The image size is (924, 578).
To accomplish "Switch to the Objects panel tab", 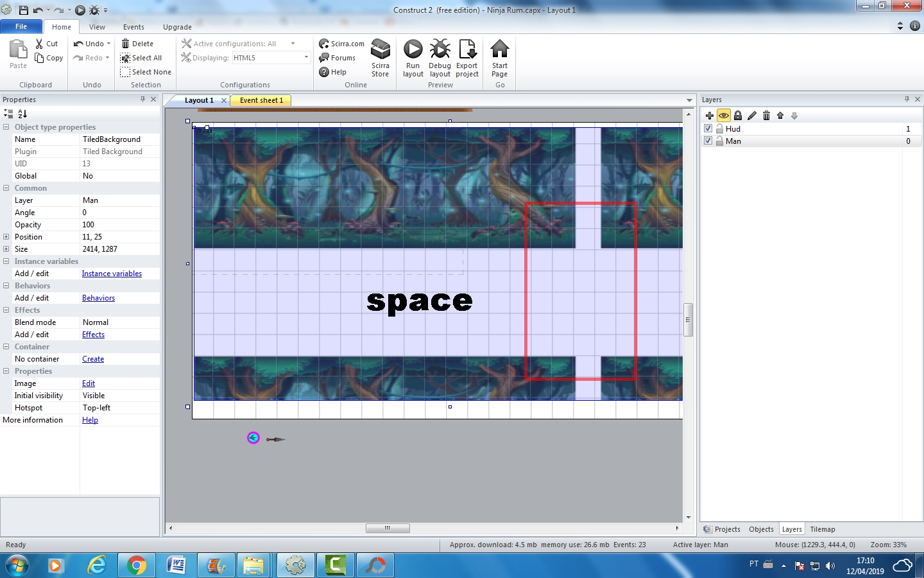I will point(761,529).
